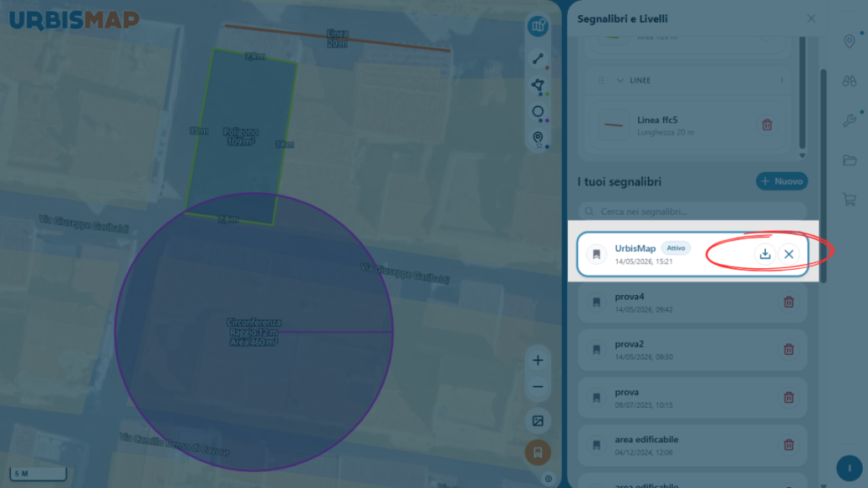This screenshot has width=868, height=488.
Task: Grab the LINEE group drag handle
Action: pos(601,80)
